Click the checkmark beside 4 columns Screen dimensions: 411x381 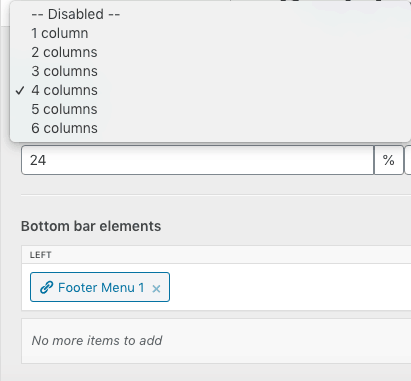(20, 90)
